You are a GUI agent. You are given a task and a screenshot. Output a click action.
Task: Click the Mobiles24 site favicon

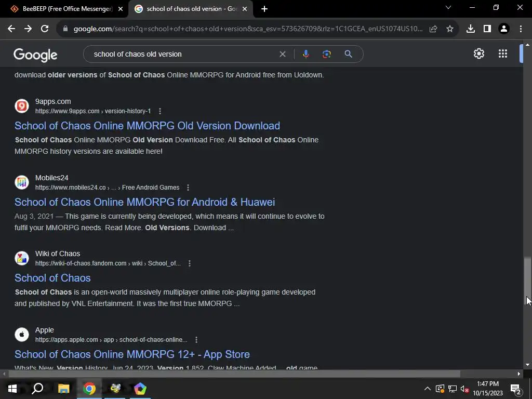coord(22,182)
